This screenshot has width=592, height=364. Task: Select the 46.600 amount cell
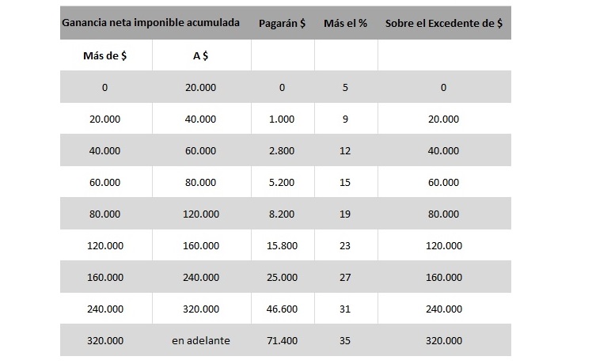click(x=283, y=309)
